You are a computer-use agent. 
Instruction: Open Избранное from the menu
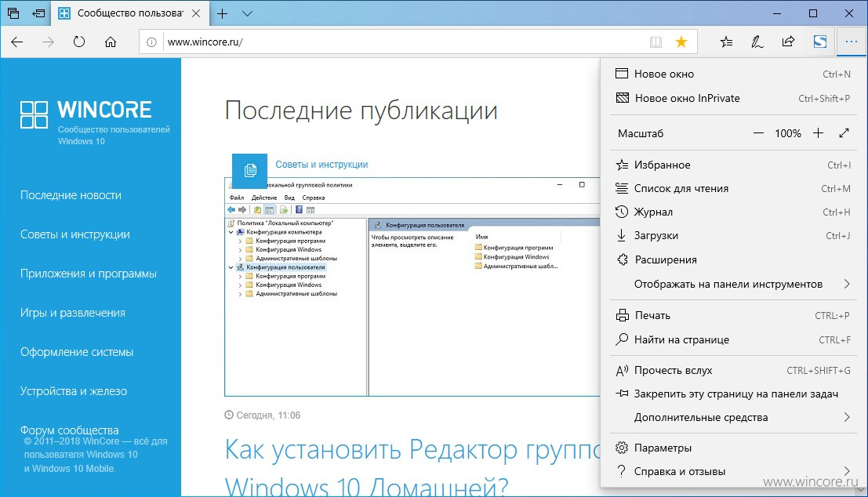[733, 165]
